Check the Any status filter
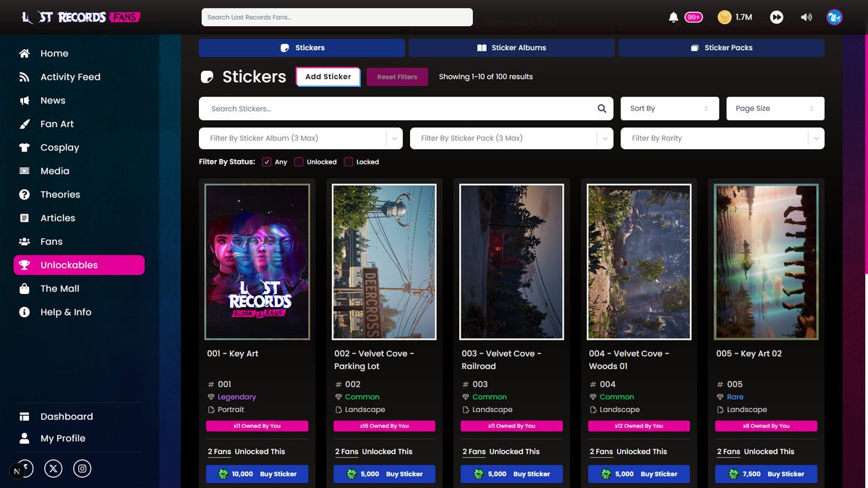This screenshot has height=488, width=868. 267,162
